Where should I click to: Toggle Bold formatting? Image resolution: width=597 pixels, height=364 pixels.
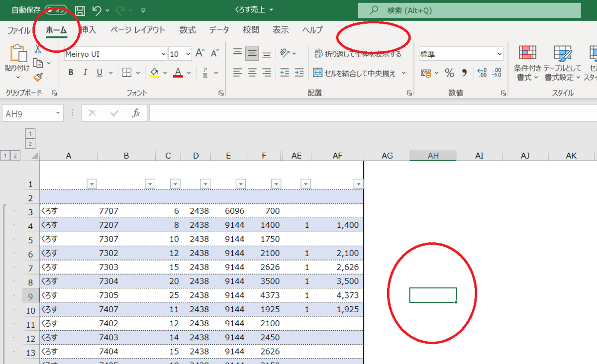(x=71, y=73)
